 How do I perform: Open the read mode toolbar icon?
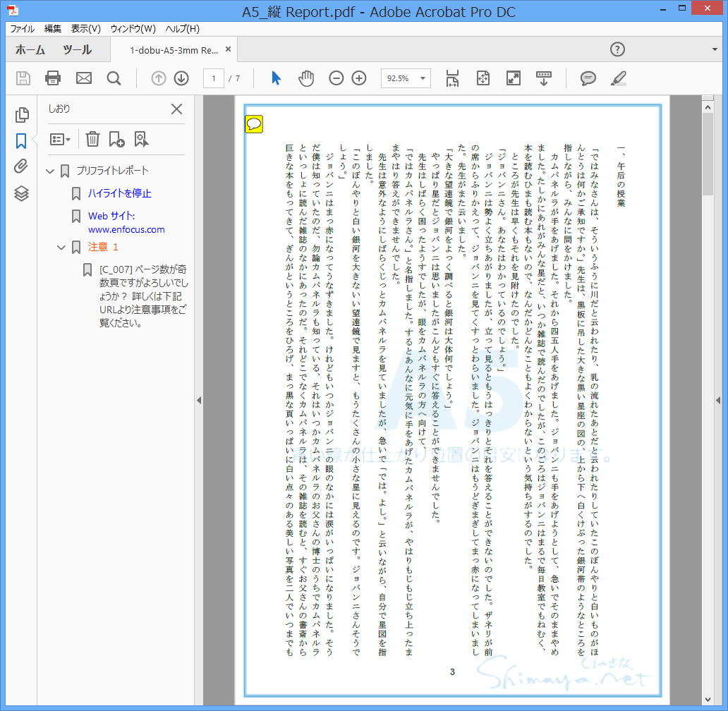click(543, 78)
